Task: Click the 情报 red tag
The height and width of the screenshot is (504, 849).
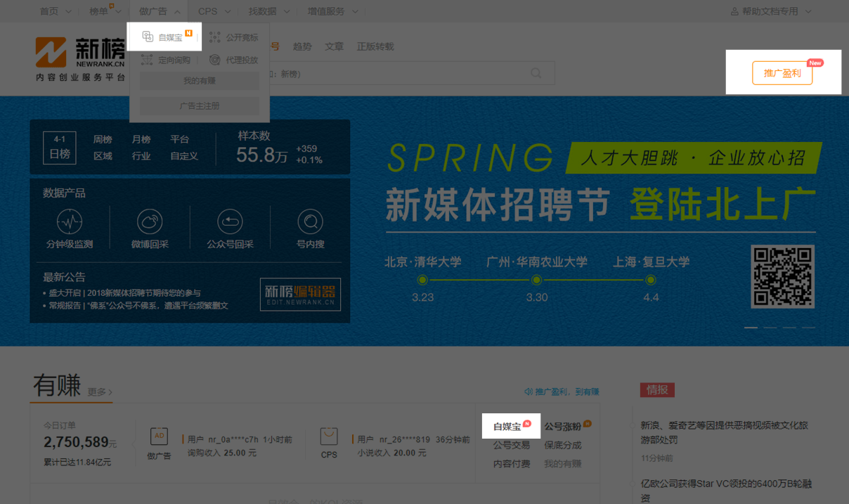Action: tap(657, 390)
